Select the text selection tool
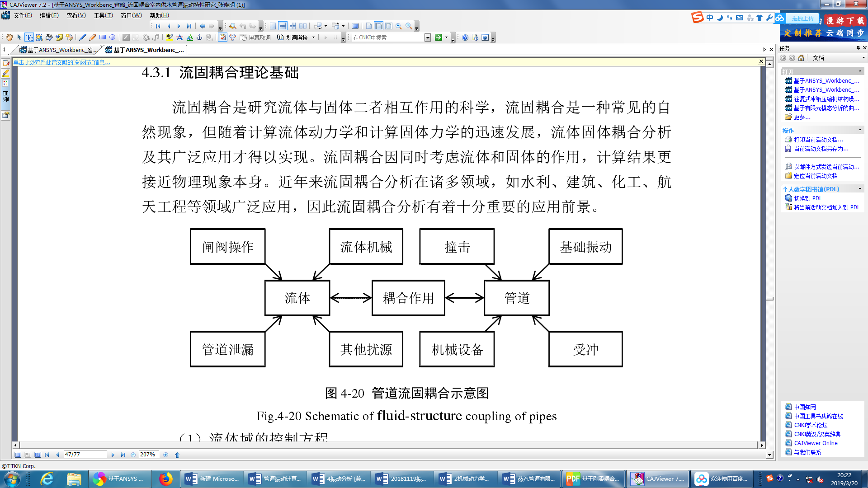Viewport: 868px width, 488px height. pos(29,38)
